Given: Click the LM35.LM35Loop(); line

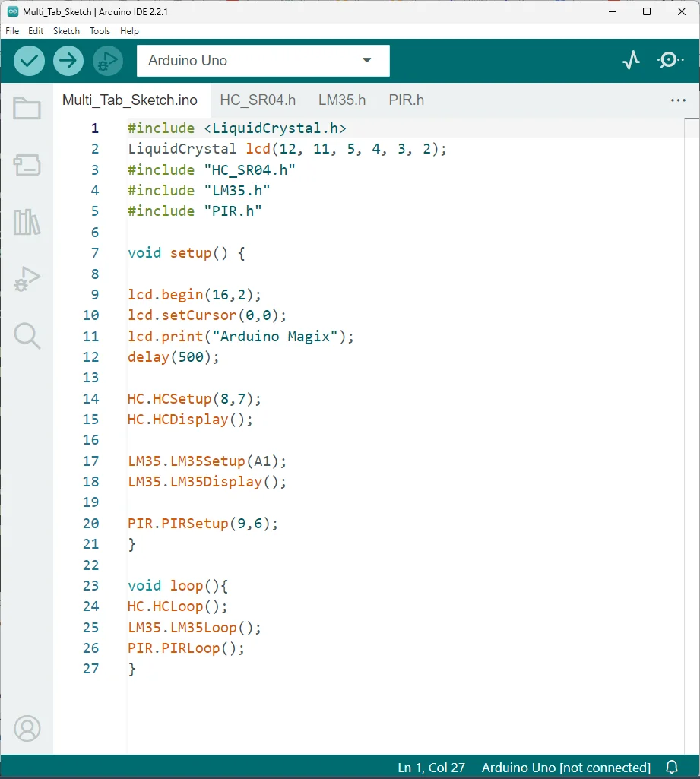Looking at the screenshot, I should point(195,628).
